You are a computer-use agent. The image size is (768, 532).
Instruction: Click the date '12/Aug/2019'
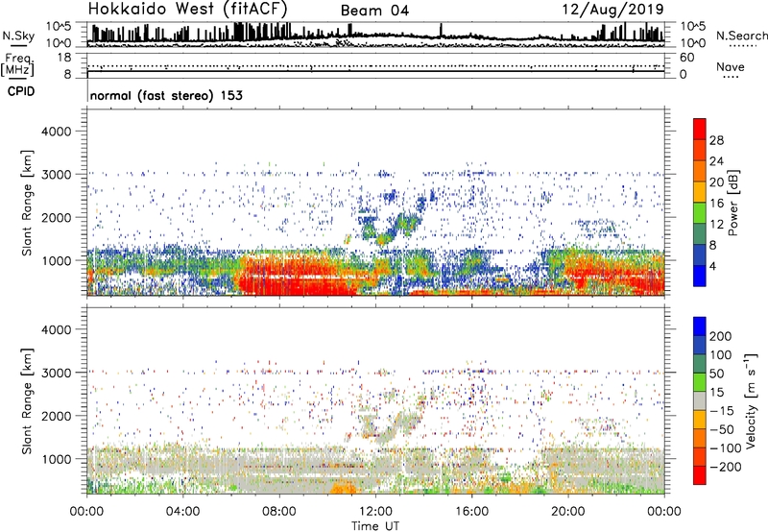click(x=612, y=9)
